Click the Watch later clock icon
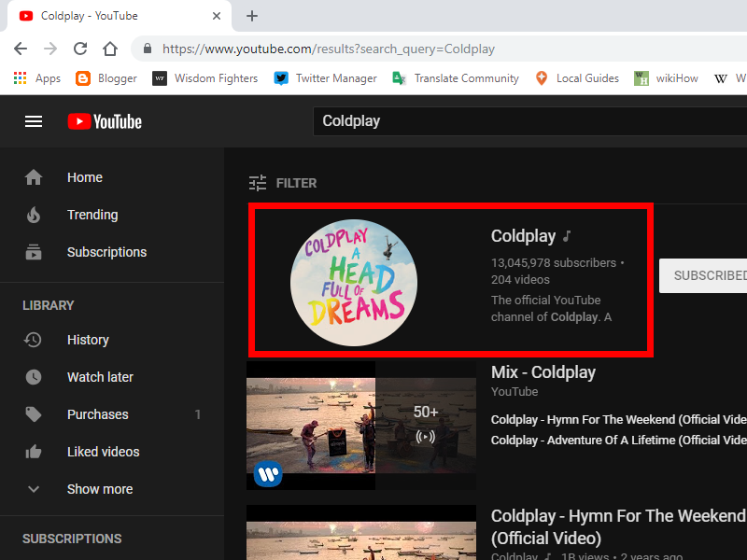 point(34,377)
